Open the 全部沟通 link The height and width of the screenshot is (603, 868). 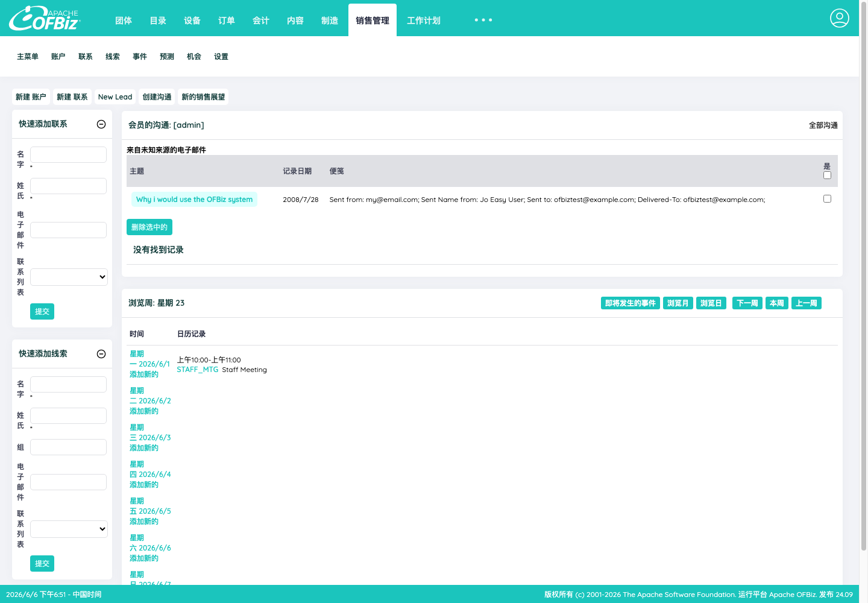823,125
